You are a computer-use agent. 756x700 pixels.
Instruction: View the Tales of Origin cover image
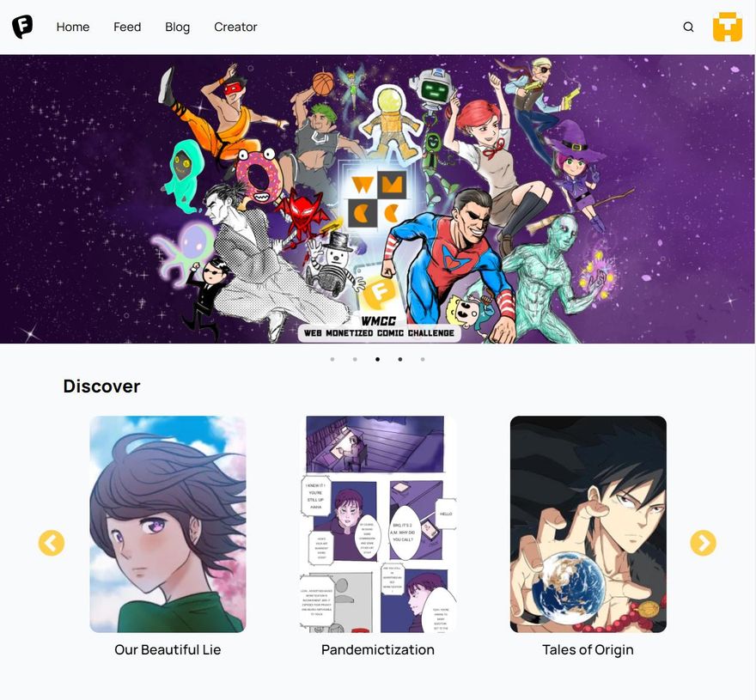tap(588, 524)
